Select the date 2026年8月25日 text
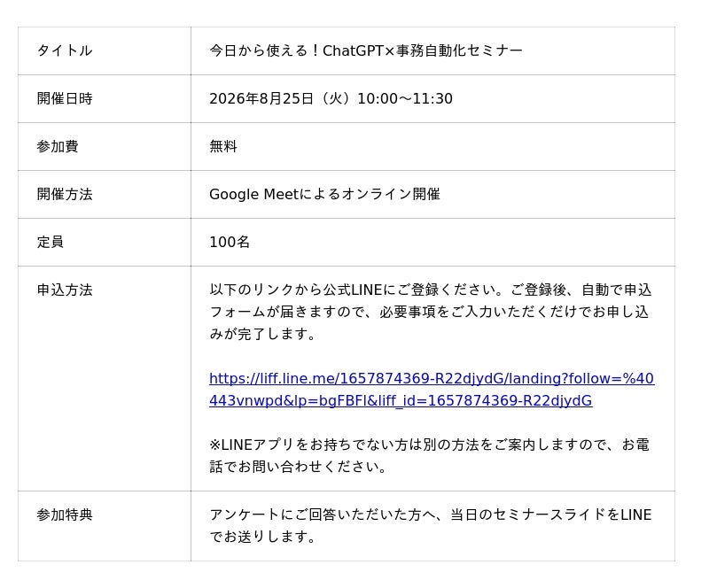Viewport: 709px width, 588px height. pos(261,98)
